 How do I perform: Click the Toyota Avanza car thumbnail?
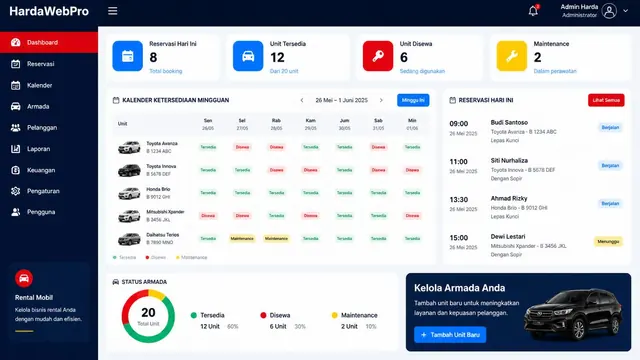pos(129,147)
